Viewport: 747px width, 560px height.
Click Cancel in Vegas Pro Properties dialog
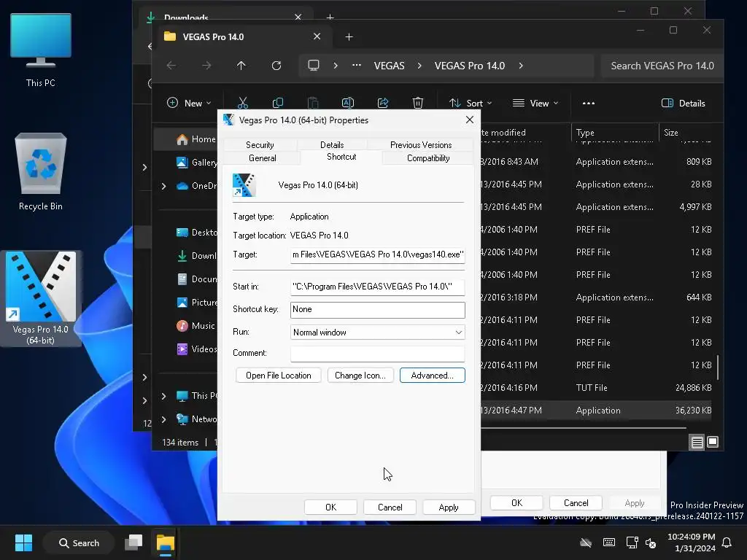tap(390, 507)
